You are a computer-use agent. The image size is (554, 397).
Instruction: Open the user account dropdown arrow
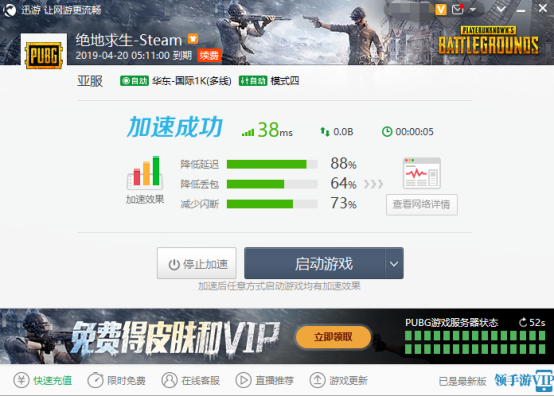pos(473,10)
